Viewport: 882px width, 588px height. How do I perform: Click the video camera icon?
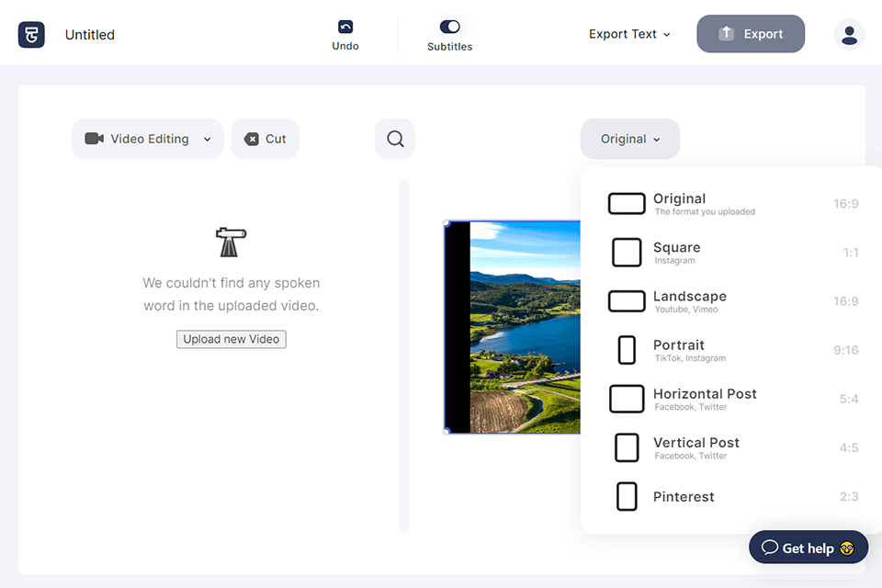(94, 139)
